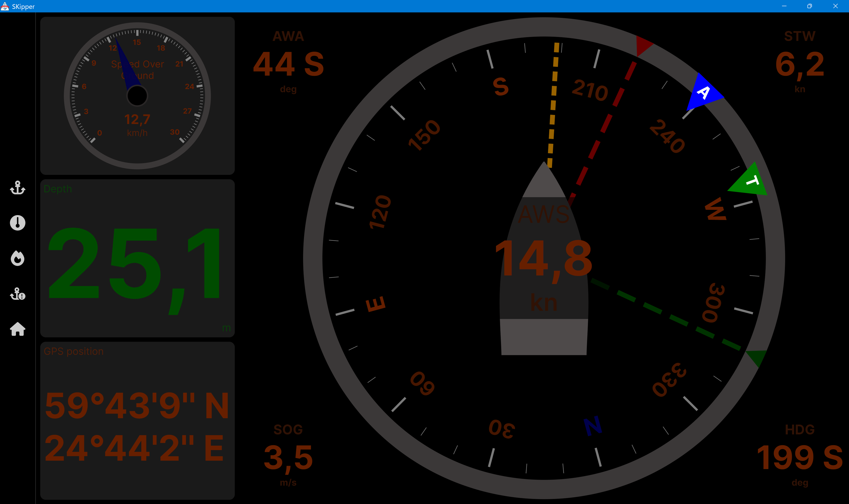Open the temperature gauge page in the sidebar
849x504 pixels.
tap(18, 223)
